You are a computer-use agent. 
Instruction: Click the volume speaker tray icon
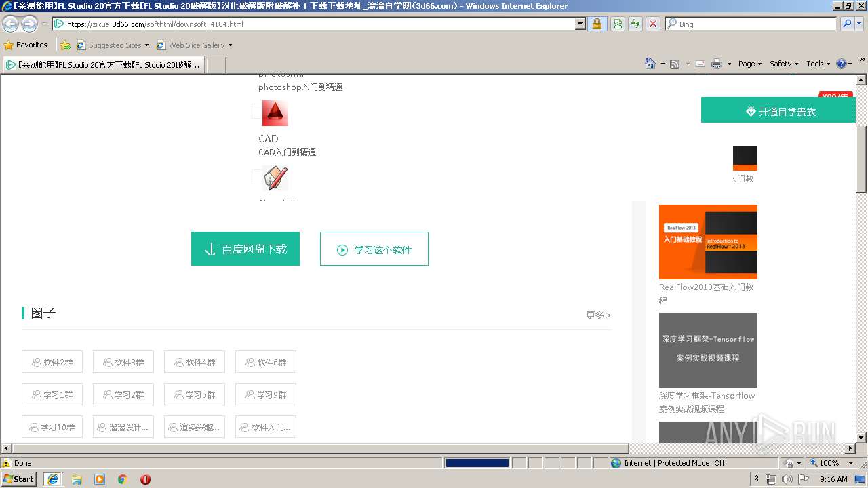pos(787,479)
